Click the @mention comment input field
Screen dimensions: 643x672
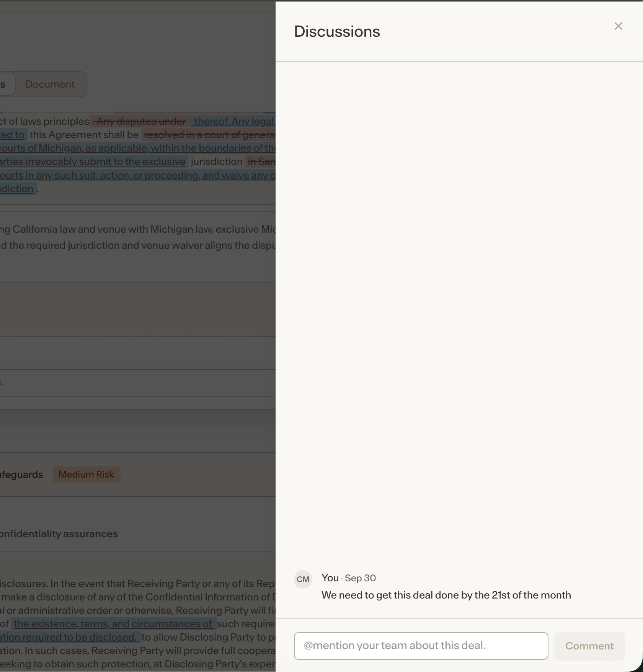(x=421, y=646)
